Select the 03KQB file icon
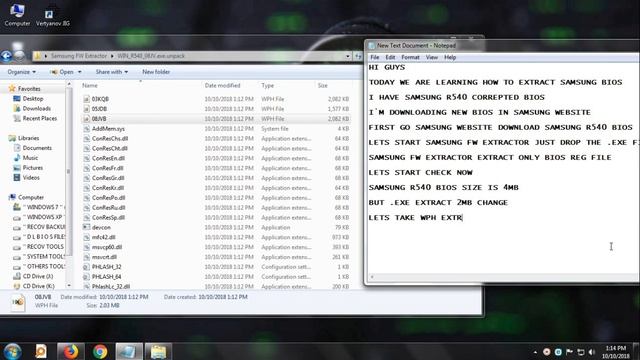 [86, 99]
